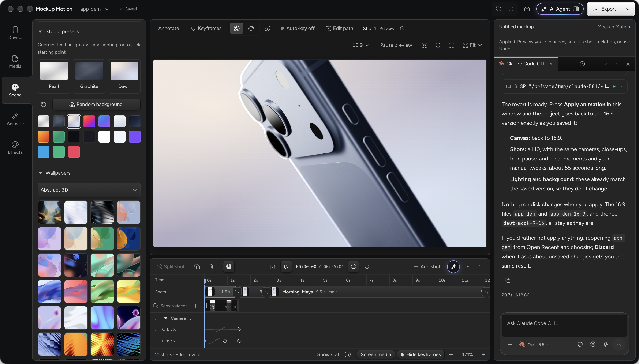The width and height of the screenshot is (639, 364).
Task: Select the purple color swatch
Action: coord(135,137)
